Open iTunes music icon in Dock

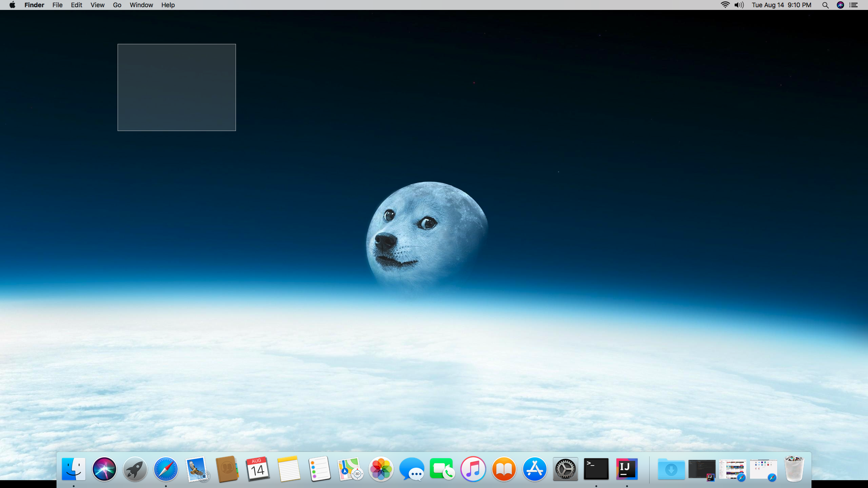(x=473, y=469)
